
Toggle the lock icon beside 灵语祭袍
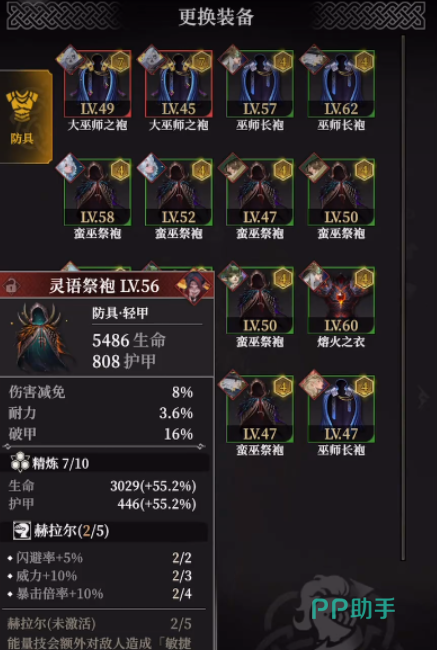coord(11,286)
